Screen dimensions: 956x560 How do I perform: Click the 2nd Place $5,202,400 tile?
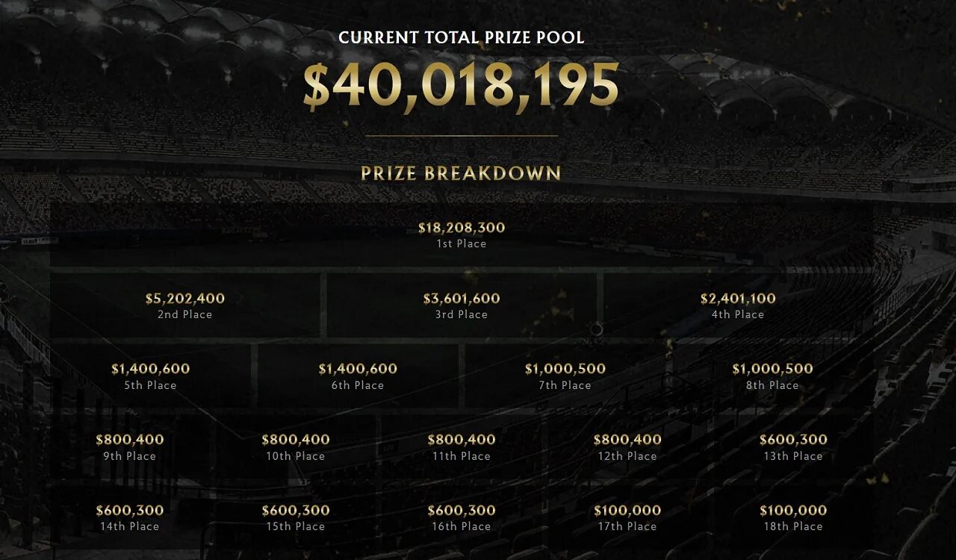pyautogui.click(x=185, y=305)
